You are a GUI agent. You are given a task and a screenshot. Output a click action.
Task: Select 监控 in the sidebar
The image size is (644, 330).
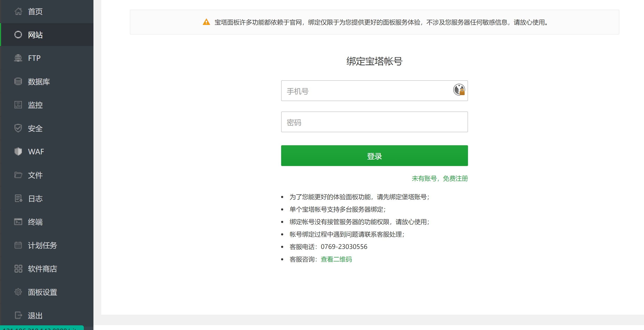pos(47,105)
